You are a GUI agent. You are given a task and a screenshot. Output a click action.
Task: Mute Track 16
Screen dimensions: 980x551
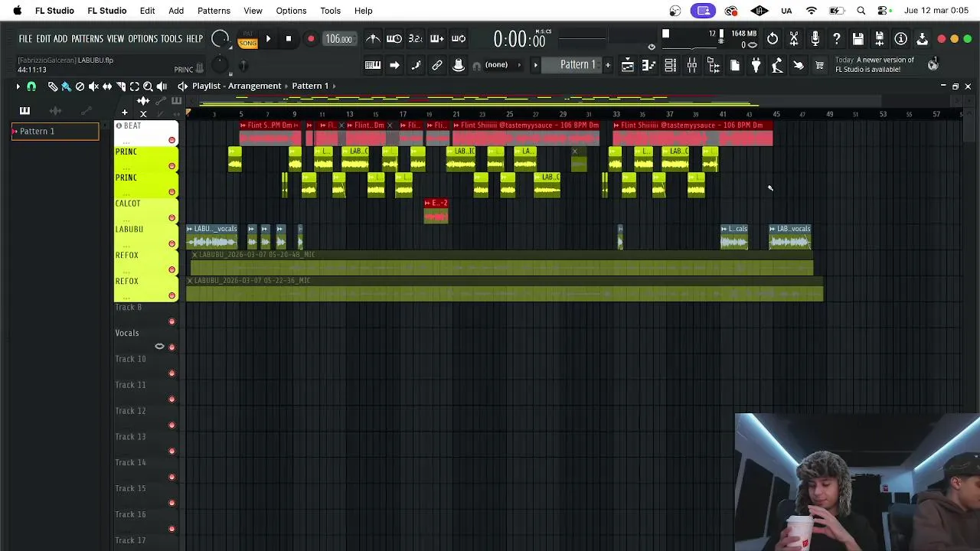(x=171, y=529)
